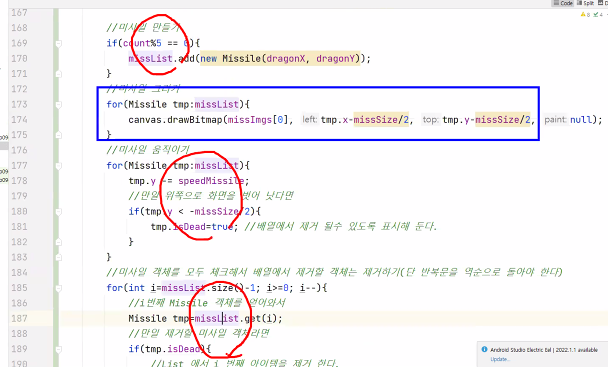
Task: Click the comment on line 176
Action: 148,150
